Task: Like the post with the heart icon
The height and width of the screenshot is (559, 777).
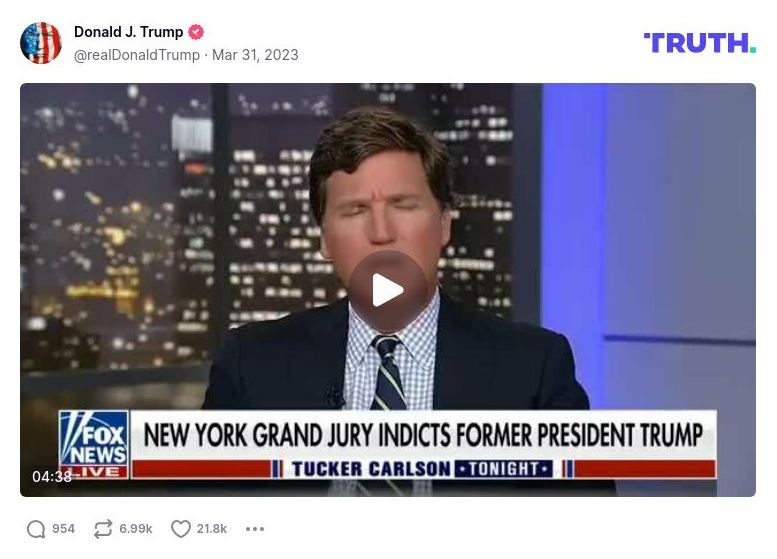Action: point(181,529)
